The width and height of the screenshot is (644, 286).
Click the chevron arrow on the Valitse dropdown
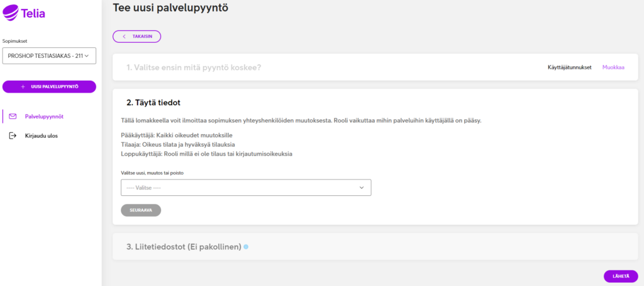[362, 188]
